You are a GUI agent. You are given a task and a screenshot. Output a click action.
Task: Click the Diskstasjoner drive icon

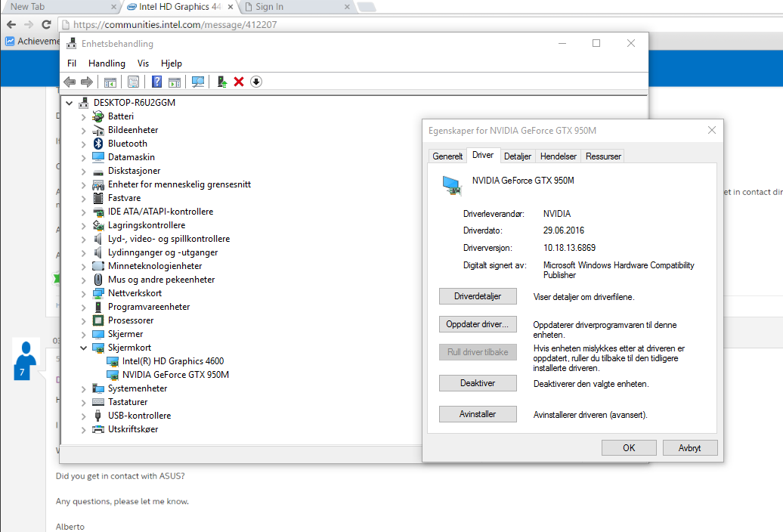(98, 172)
